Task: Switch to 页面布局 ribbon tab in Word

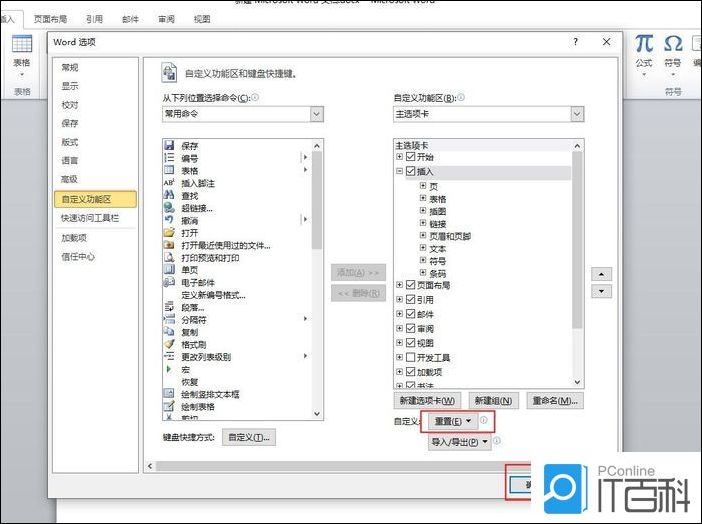Action: tap(51, 19)
